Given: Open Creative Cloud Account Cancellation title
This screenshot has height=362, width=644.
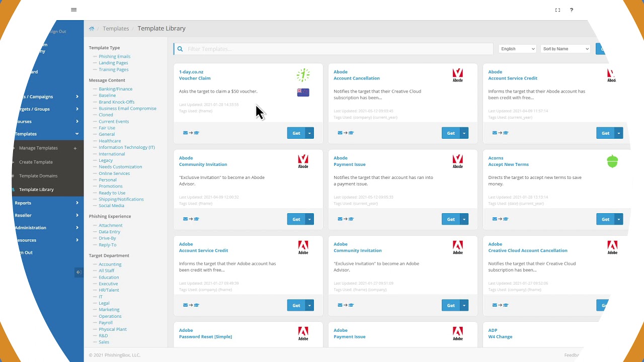Looking at the screenshot, I should [x=528, y=250].
